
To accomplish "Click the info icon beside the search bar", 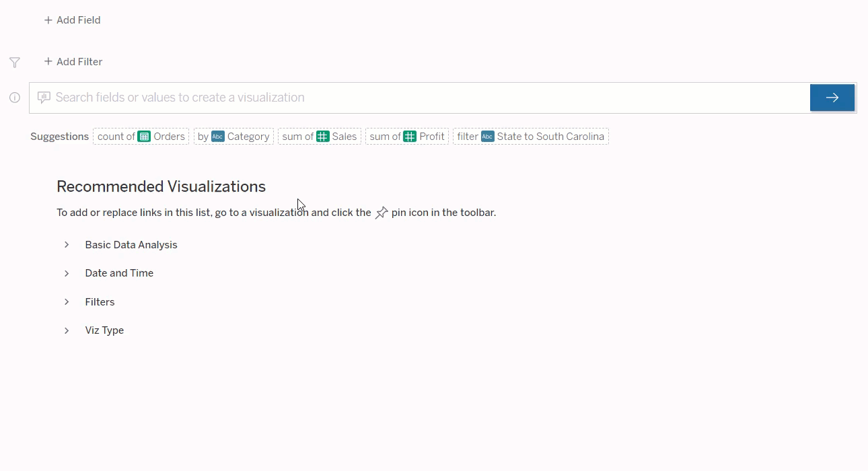I will point(14,98).
